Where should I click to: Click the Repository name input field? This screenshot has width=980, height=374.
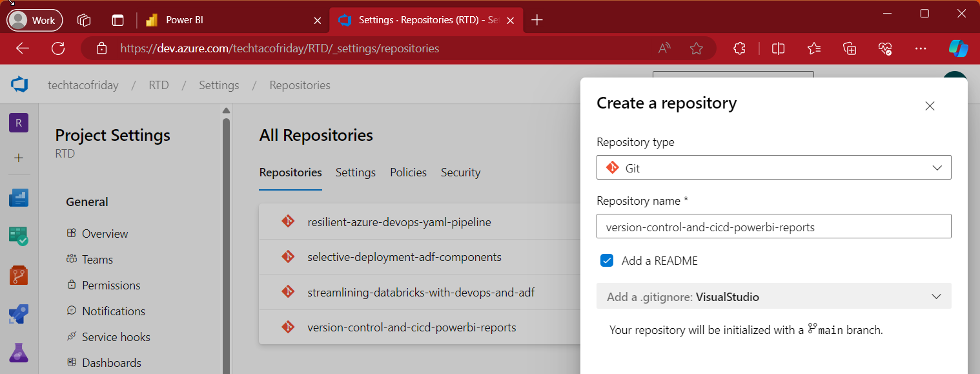point(773,226)
